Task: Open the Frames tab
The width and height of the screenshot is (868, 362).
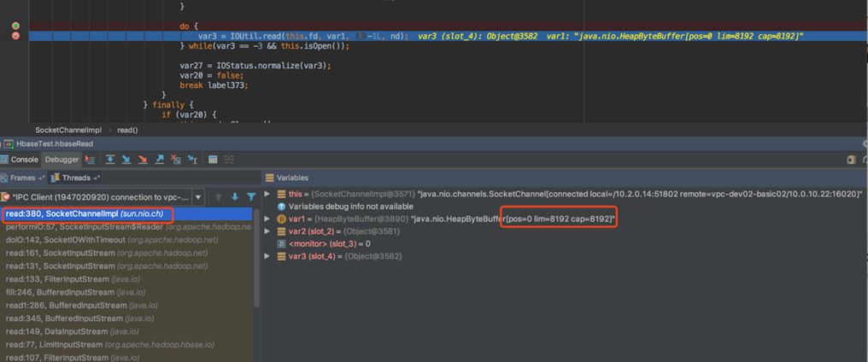Action: pos(23,178)
